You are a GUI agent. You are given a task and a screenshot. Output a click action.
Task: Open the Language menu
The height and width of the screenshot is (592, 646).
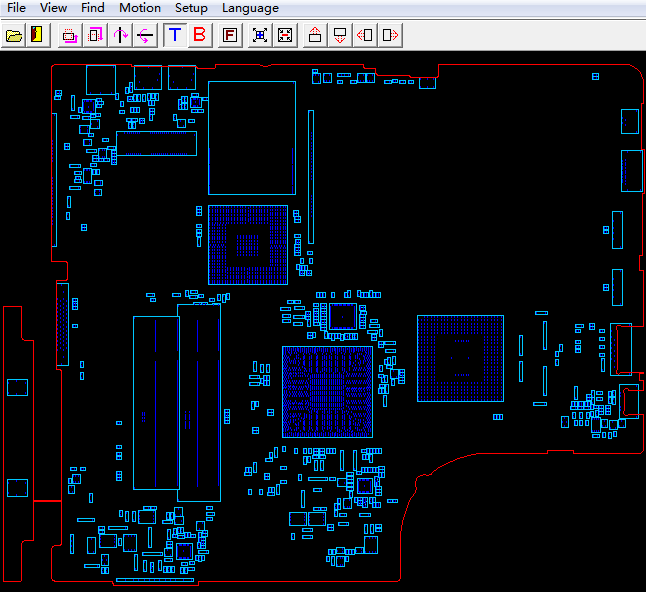coord(250,8)
